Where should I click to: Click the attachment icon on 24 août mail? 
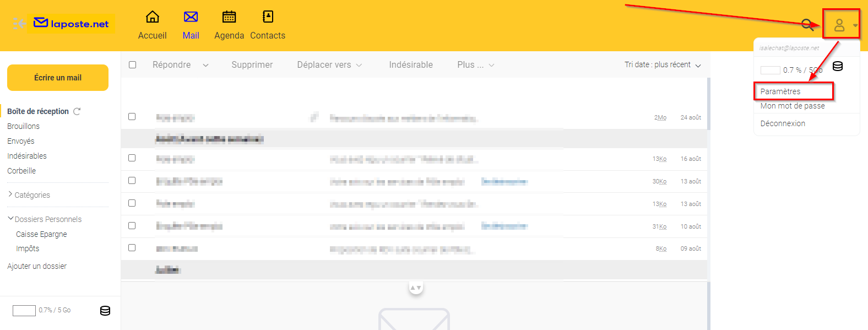(x=314, y=117)
